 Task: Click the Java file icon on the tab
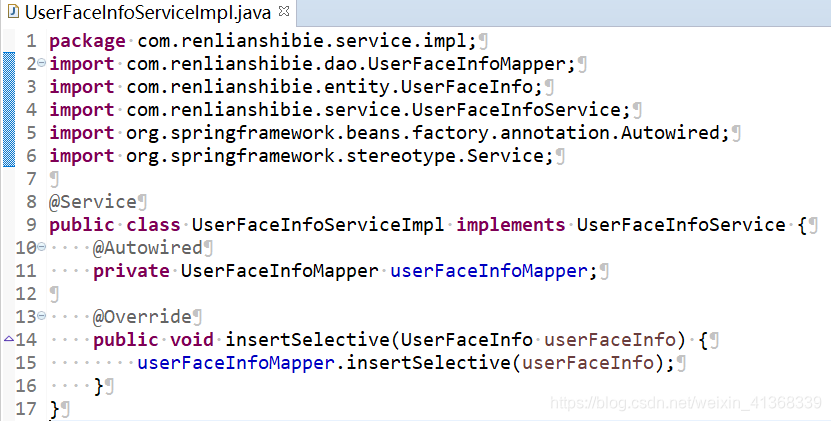pos(14,11)
